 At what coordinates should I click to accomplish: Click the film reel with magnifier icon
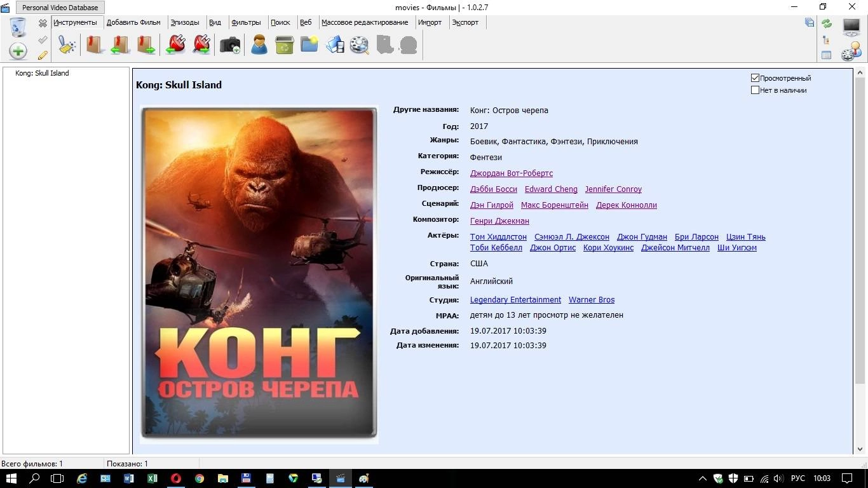point(359,44)
